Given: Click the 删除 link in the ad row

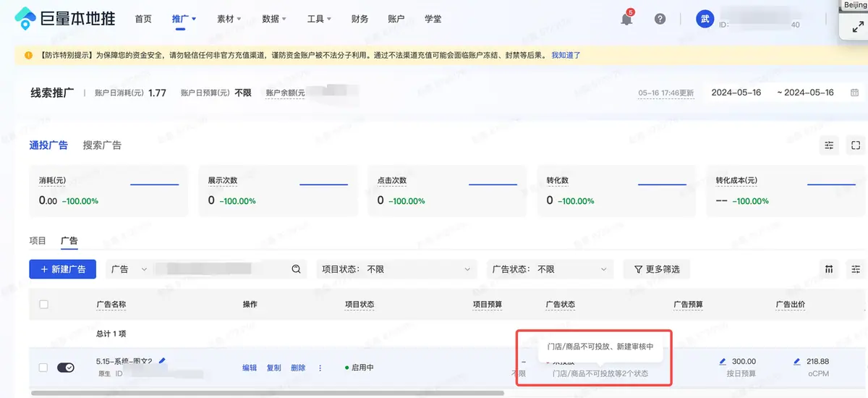Looking at the screenshot, I should coord(298,368).
